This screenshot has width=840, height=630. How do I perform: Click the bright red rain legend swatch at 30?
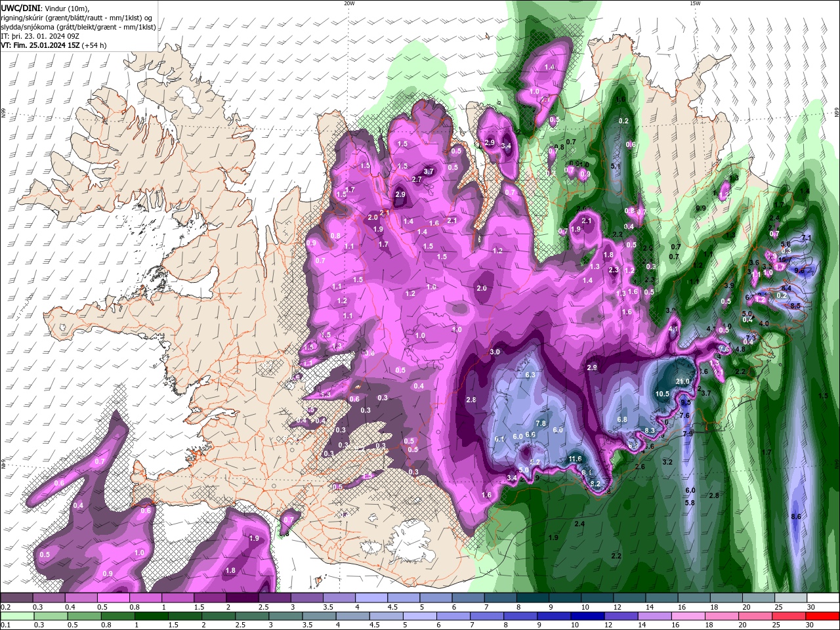(823, 616)
